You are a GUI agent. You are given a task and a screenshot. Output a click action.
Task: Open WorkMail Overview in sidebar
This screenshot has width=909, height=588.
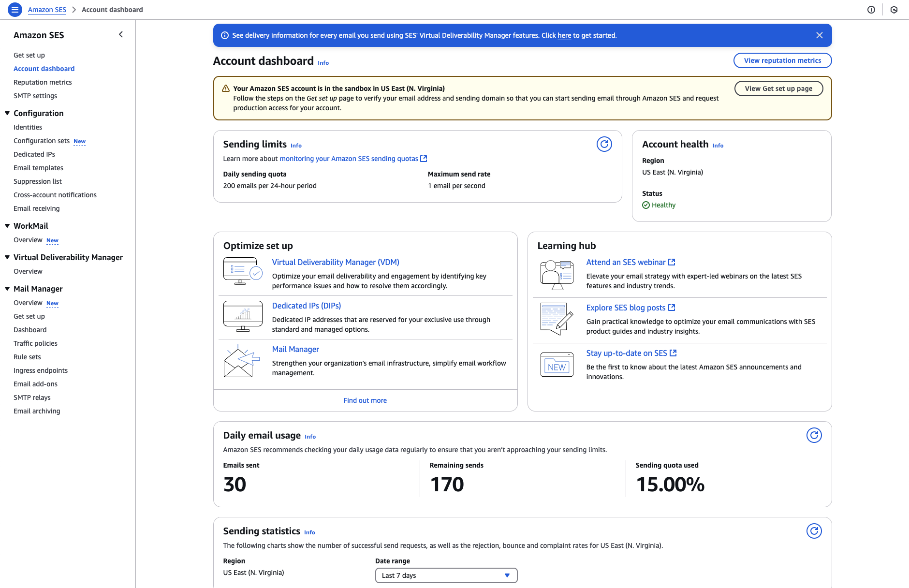pos(28,240)
